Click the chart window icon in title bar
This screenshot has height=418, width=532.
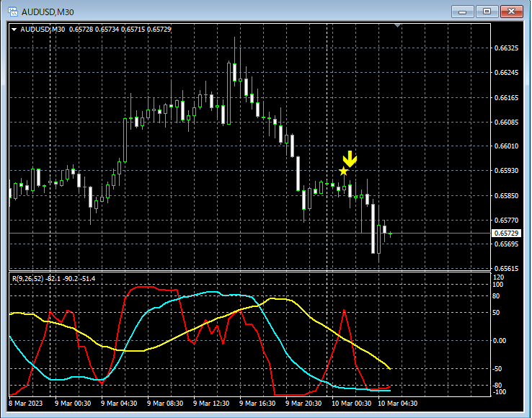tap(13, 12)
